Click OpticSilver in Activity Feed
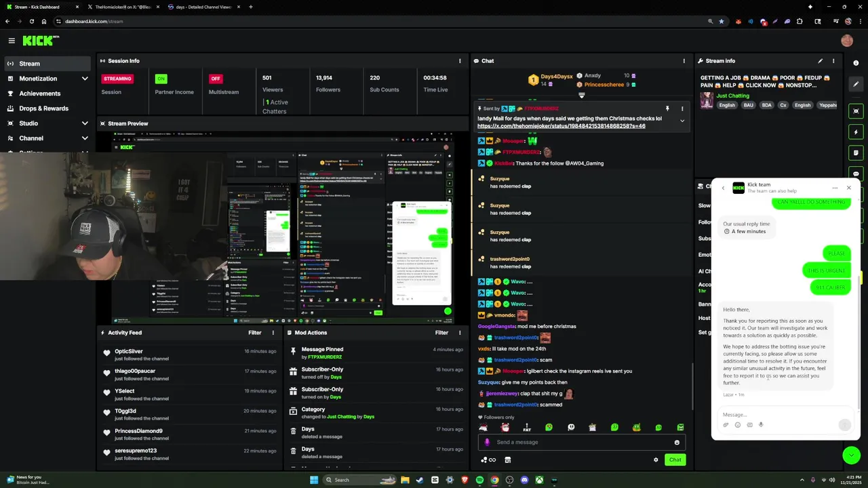This screenshot has width=868, height=488. click(129, 351)
